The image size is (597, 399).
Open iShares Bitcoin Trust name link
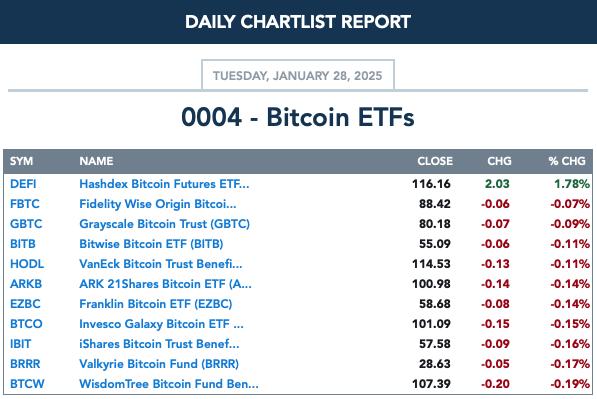click(x=159, y=344)
